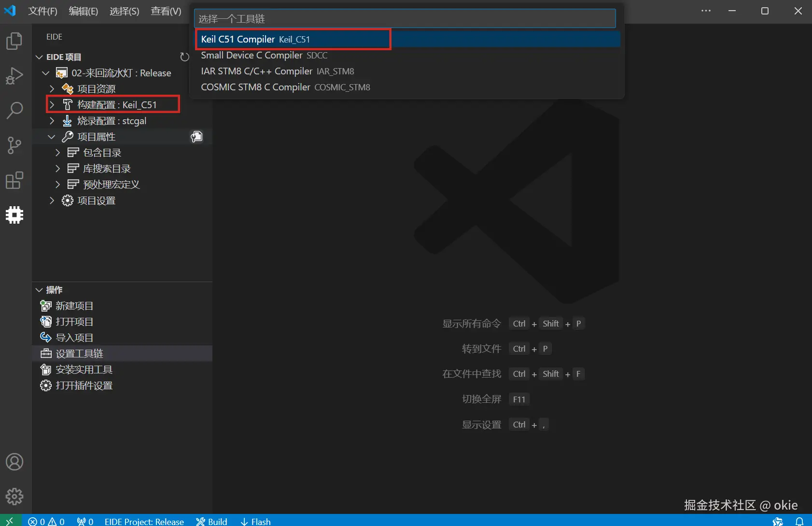Choose Keil C51 Compiler toolchain

407,39
